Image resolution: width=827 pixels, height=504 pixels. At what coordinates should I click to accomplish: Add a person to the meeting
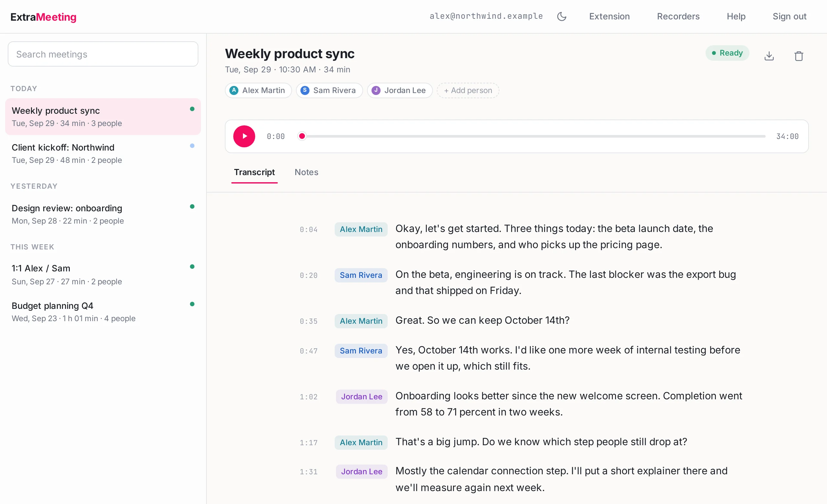[x=468, y=90]
